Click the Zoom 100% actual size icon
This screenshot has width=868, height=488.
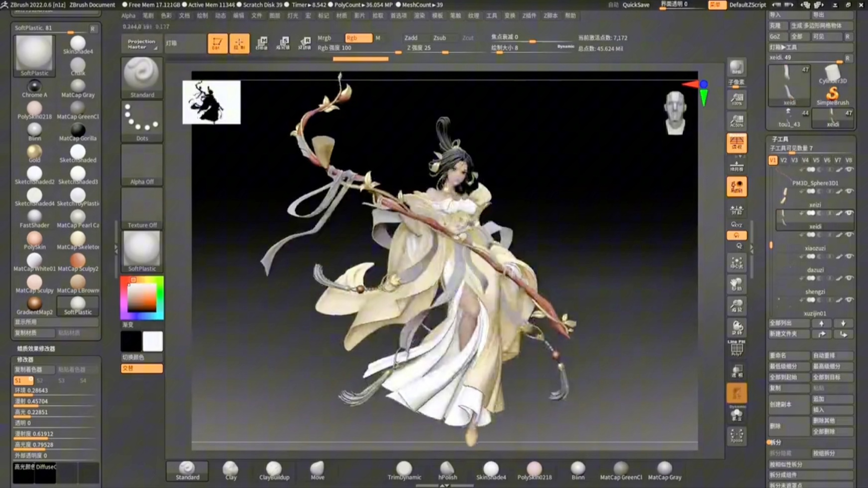pos(737,99)
